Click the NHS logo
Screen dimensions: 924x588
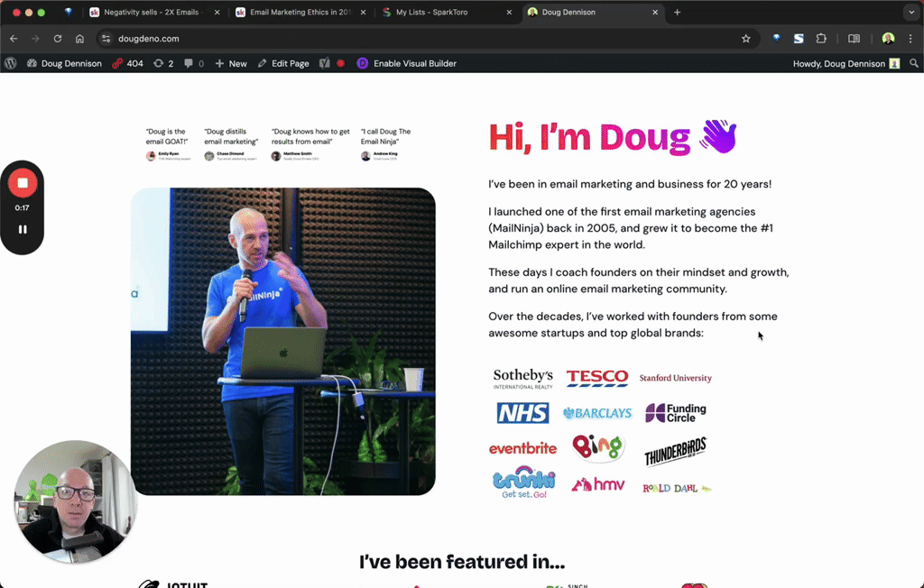pyautogui.click(x=522, y=413)
